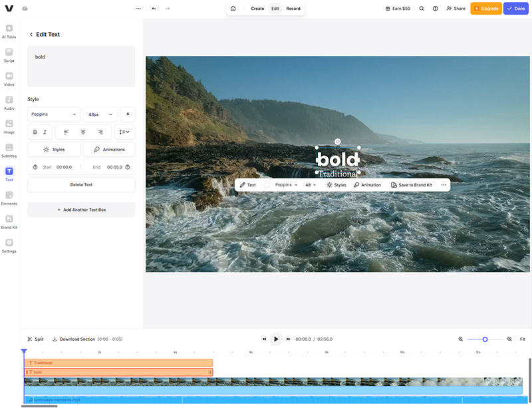
Task: Select the Traditional text clip on timeline
Action: point(118,363)
